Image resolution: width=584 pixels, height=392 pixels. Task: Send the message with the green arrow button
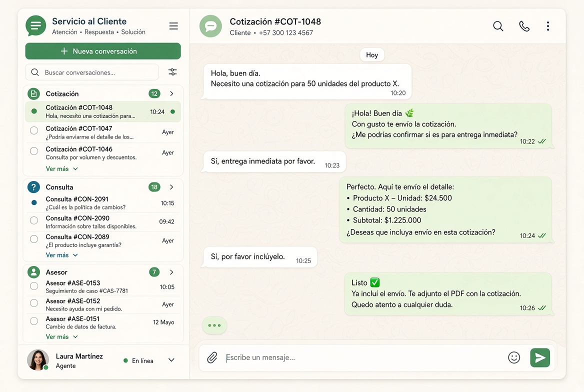pyautogui.click(x=540, y=357)
